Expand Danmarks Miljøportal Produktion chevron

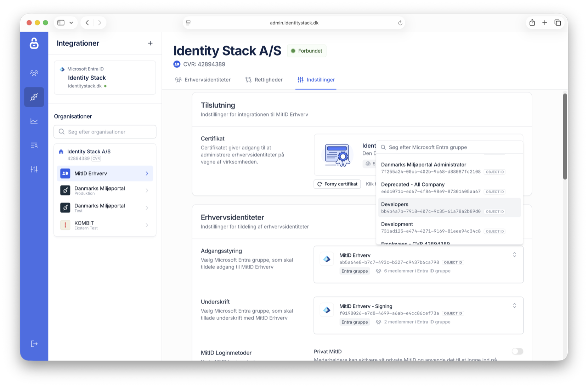147,190
